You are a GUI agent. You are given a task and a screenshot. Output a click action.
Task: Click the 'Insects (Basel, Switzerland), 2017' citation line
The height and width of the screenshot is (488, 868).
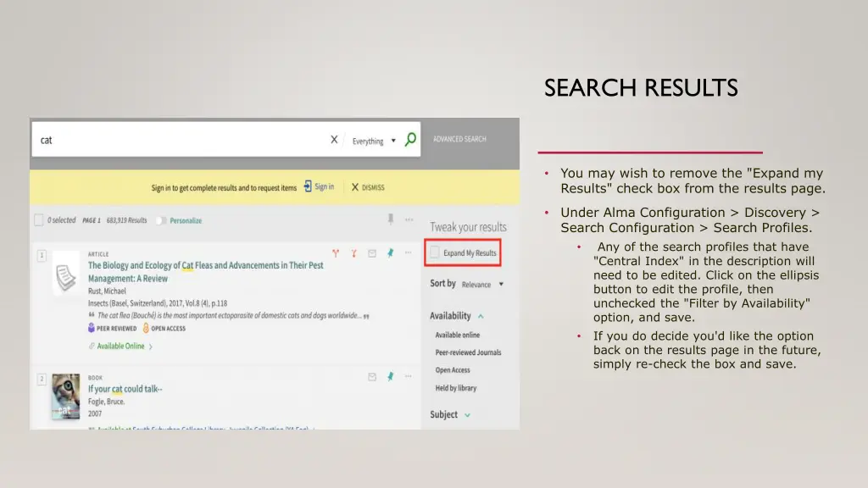pyautogui.click(x=157, y=303)
